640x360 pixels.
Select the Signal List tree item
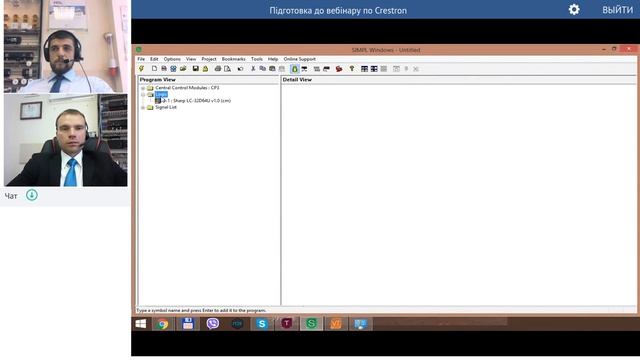tap(166, 107)
